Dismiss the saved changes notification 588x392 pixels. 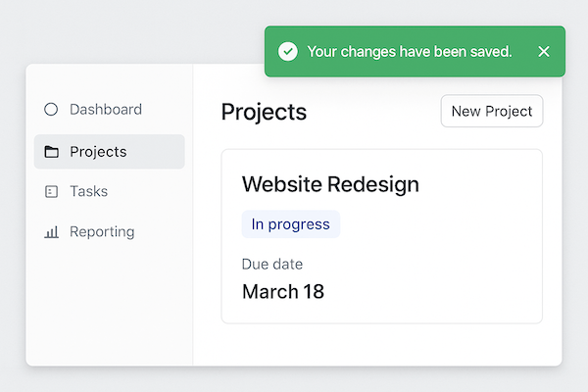click(x=544, y=51)
